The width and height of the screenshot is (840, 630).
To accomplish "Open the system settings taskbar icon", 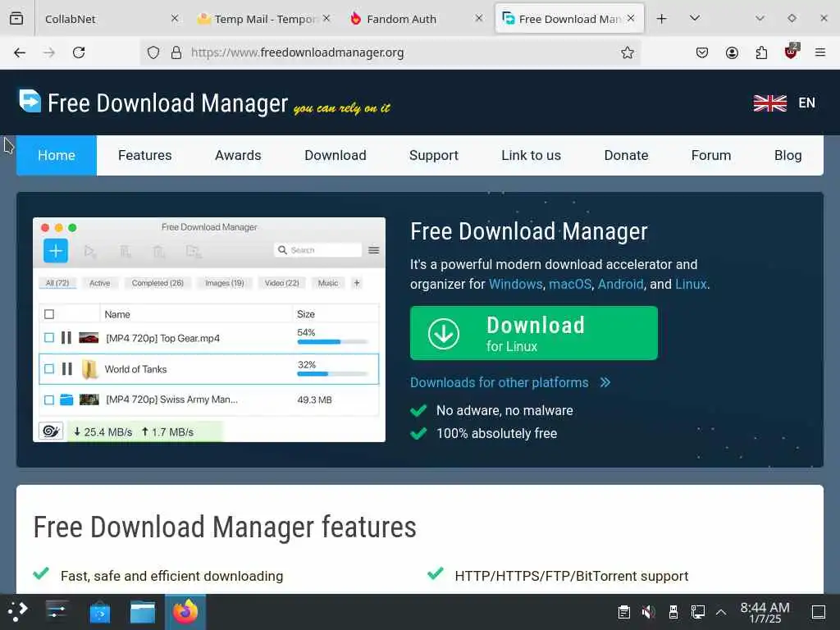I will pyautogui.click(x=57, y=611).
